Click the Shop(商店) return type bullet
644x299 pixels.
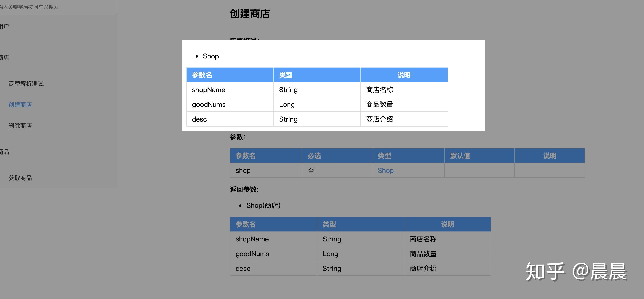(x=263, y=205)
